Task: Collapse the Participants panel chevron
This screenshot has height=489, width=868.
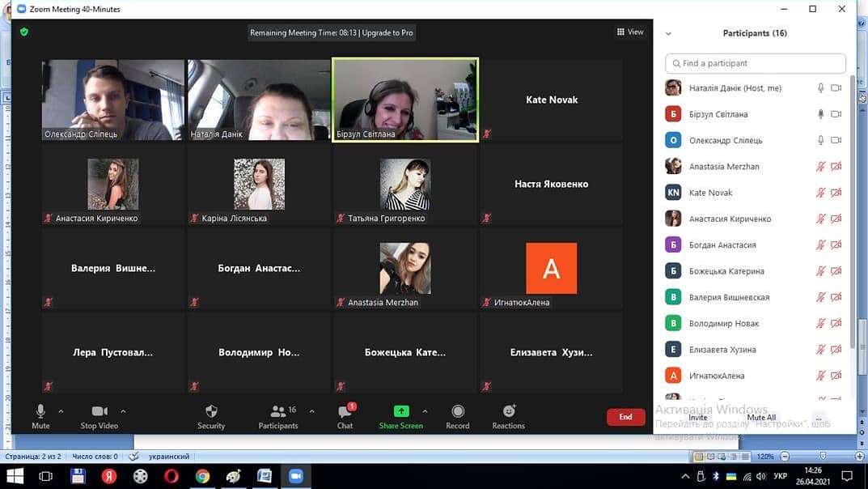Action: coord(668,34)
